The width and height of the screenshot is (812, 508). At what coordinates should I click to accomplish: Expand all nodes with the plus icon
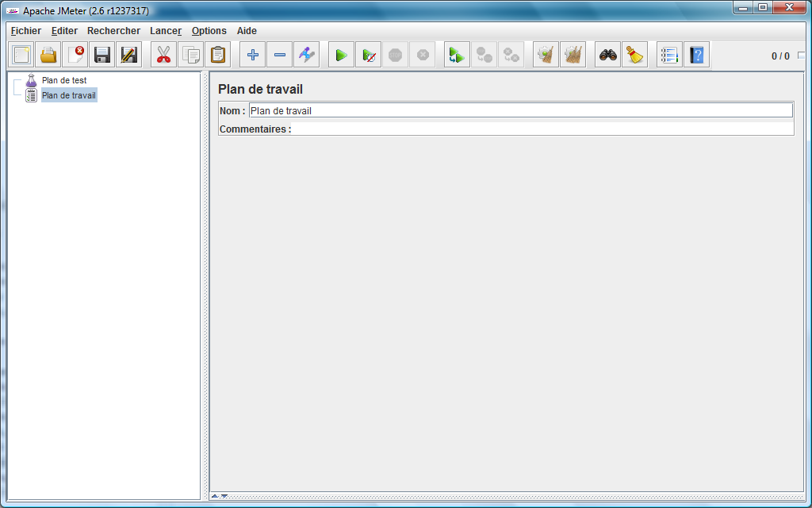(252, 55)
